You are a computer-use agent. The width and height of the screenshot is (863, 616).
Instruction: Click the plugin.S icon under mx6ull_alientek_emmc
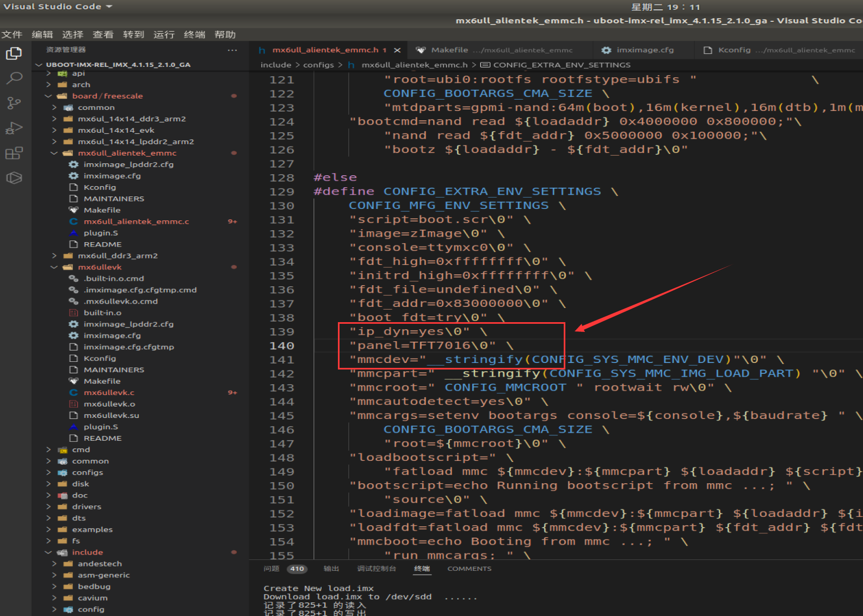pos(73,233)
